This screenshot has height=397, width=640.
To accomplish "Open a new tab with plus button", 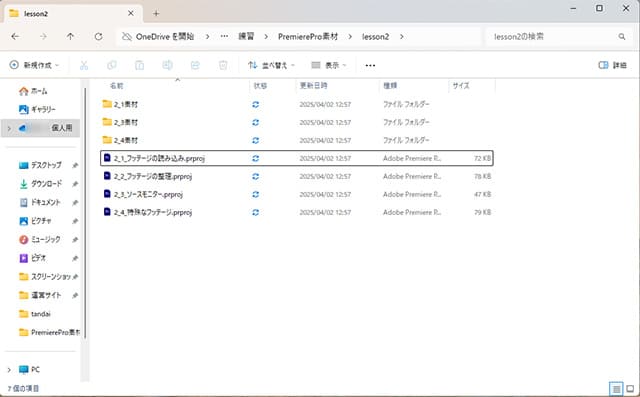I will pos(156,13).
